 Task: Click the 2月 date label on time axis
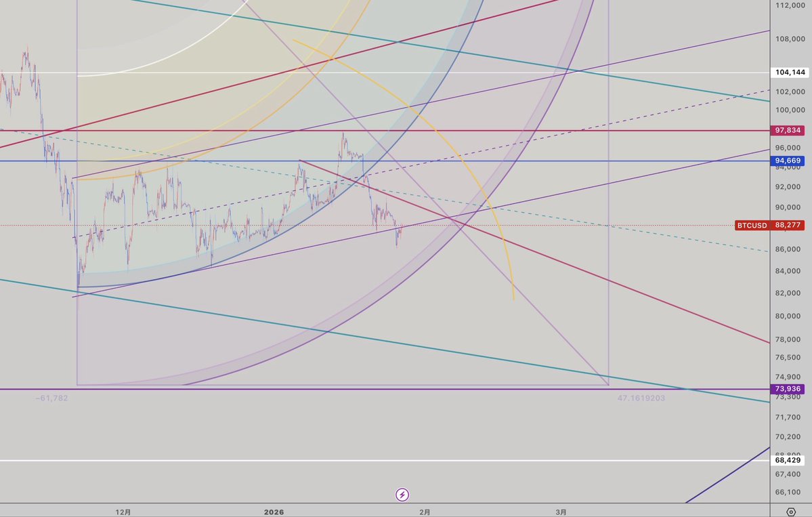click(x=425, y=512)
